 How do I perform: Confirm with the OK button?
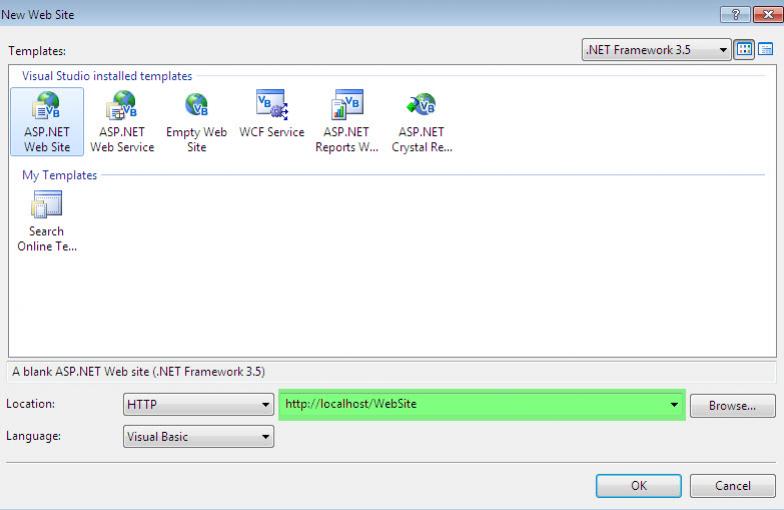638,486
